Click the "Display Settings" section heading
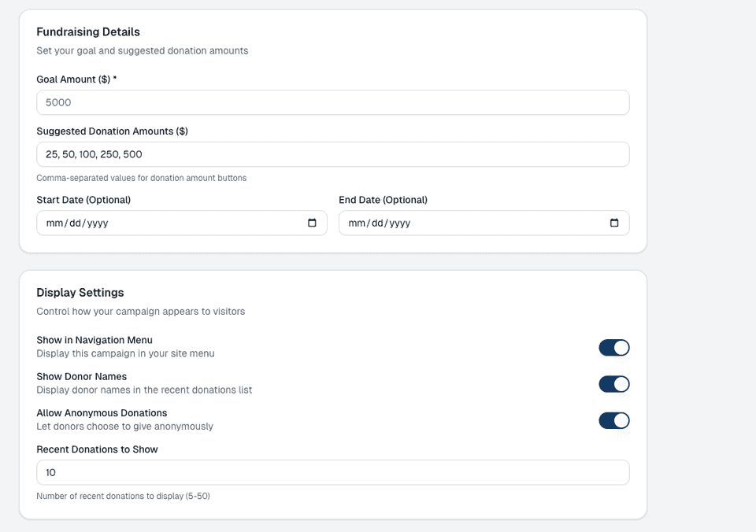 pyautogui.click(x=80, y=293)
